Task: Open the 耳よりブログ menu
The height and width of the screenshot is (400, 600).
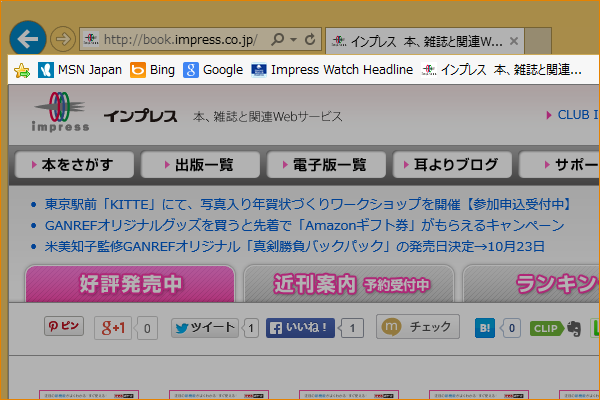Action: [x=452, y=165]
